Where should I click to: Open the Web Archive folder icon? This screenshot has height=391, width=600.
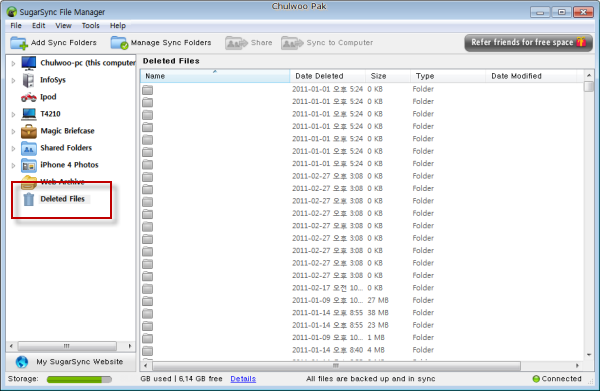[29, 182]
